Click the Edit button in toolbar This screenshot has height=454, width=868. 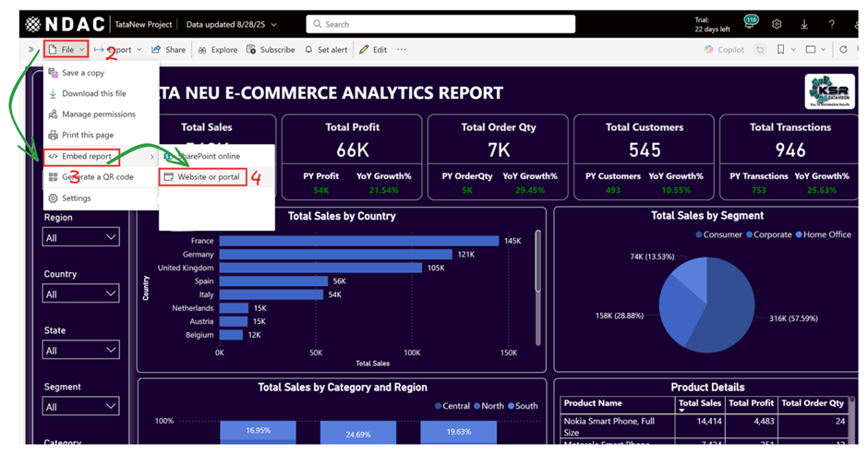pos(373,49)
